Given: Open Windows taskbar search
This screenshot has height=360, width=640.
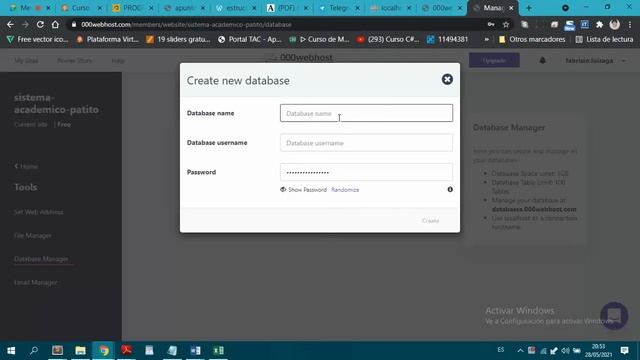Looking at the screenshot, I should point(34,351).
